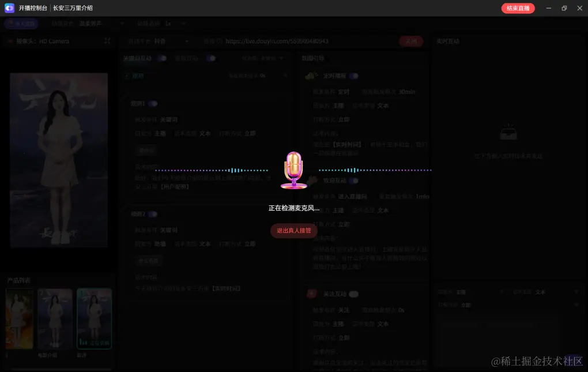Click the camera icon before 摄像头 label

tap(10, 42)
